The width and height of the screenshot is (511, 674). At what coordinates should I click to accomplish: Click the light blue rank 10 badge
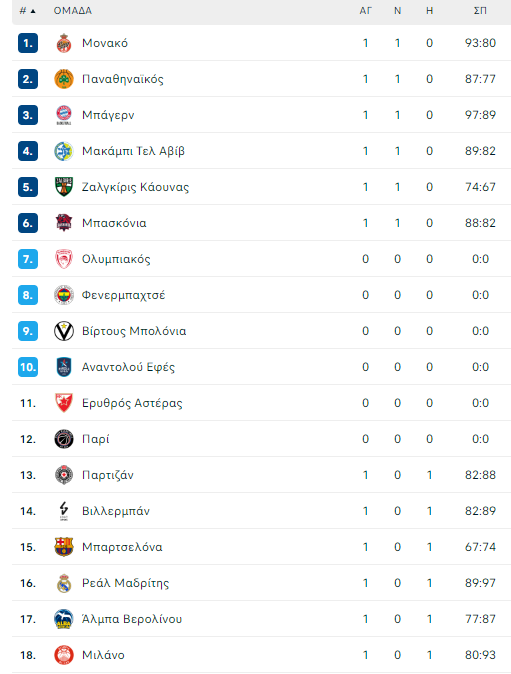tap(28, 367)
